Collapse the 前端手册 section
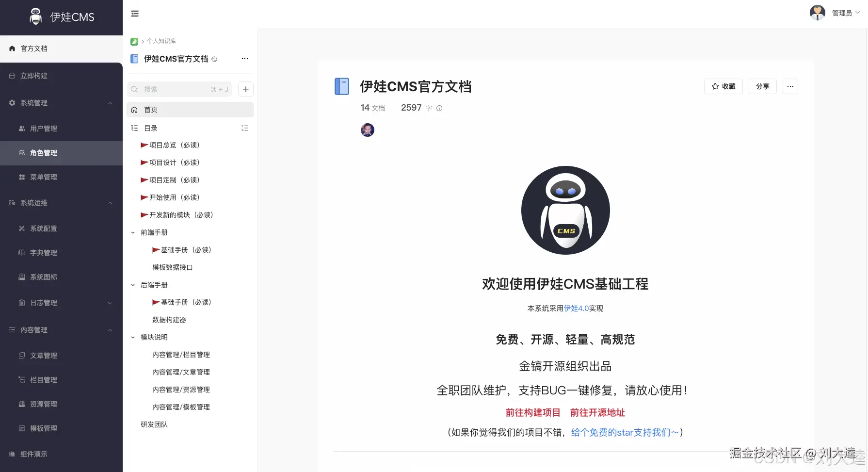868x472 pixels. [132, 232]
